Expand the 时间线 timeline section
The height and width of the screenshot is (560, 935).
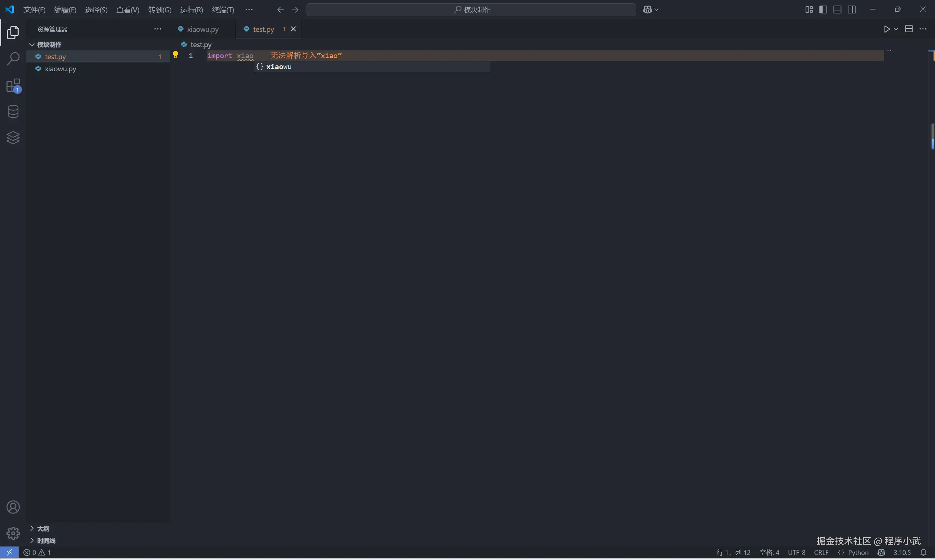tap(46, 540)
